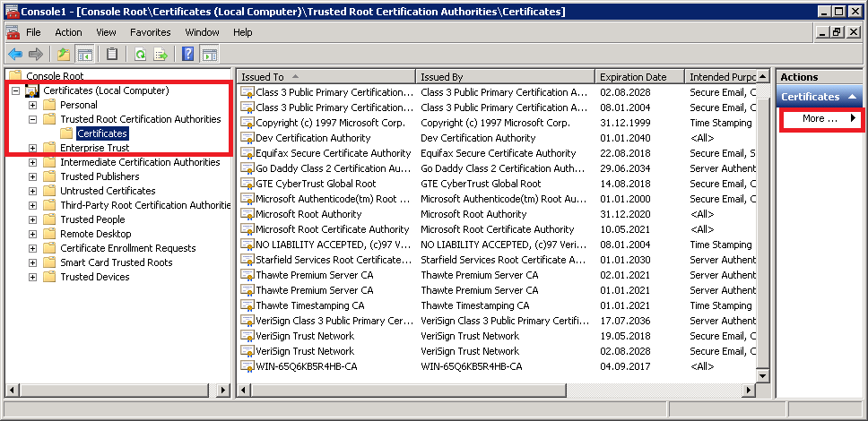The width and height of the screenshot is (868, 421).
Task: Open the Action menu
Action: pyautogui.click(x=69, y=32)
